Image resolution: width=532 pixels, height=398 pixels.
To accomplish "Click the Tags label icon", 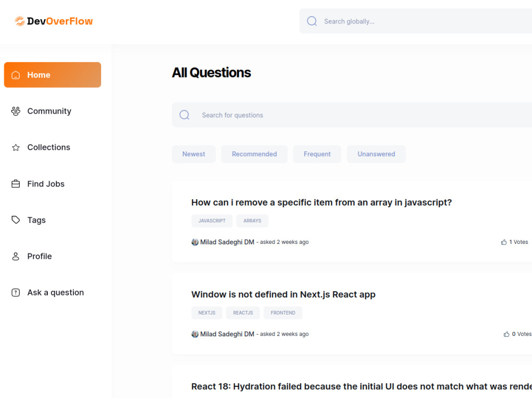I will point(15,219).
